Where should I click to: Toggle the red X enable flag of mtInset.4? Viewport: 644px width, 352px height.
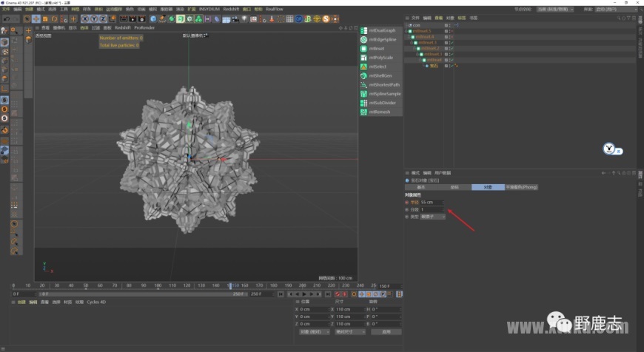click(452, 36)
